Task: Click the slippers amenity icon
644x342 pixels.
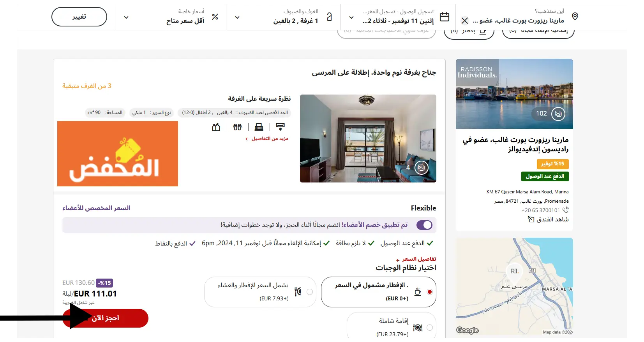Action: (x=237, y=127)
